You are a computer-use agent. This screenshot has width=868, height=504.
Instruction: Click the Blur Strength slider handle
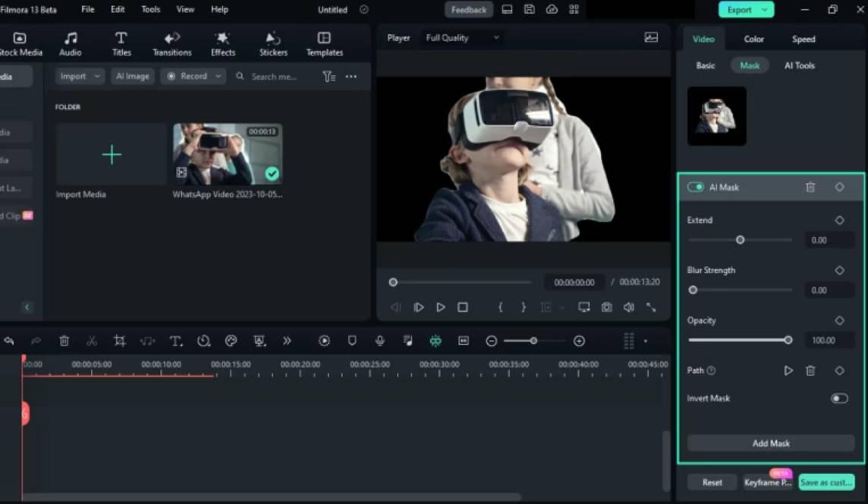[693, 290]
